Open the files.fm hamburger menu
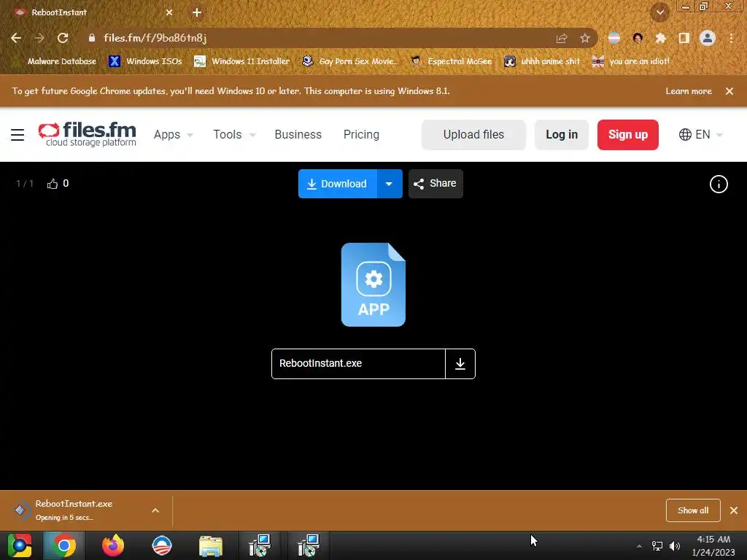 click(18, 135)
